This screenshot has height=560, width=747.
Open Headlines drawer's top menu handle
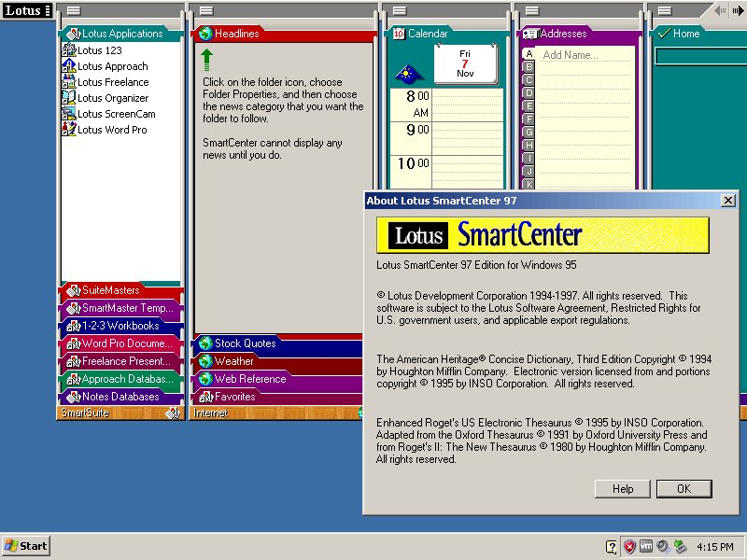[x=205, y=10]
